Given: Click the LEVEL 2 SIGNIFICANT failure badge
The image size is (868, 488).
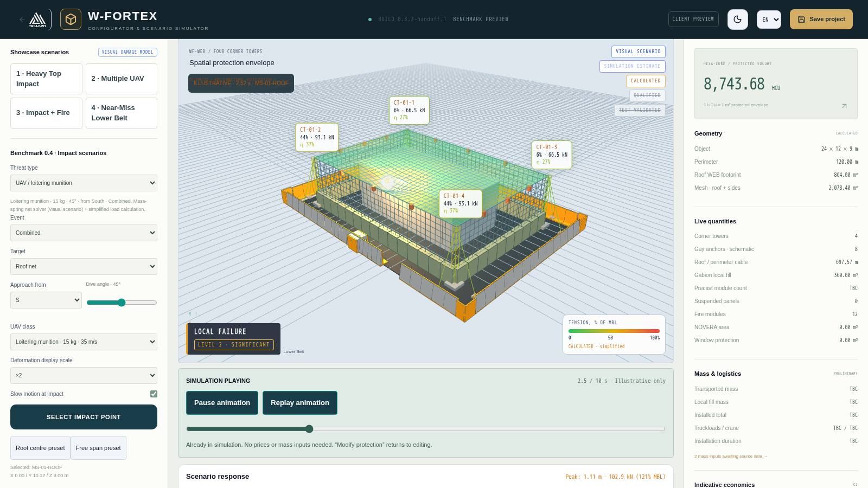Looking at the screenshot, I should (x=234, y=344).
